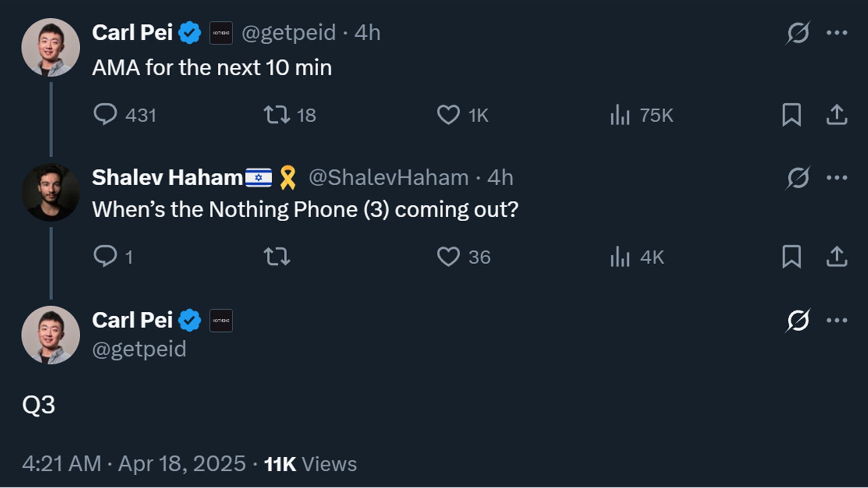
Task: Bookmark Shalev Haham's tweet
Action: point(791,256)
